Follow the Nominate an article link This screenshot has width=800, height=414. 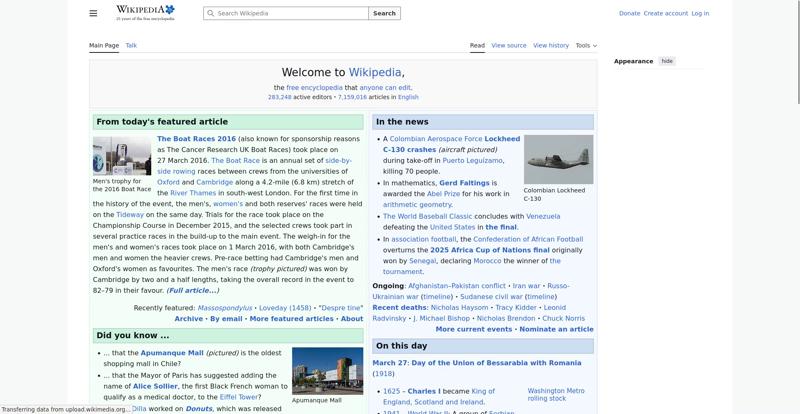coord(556,329)
